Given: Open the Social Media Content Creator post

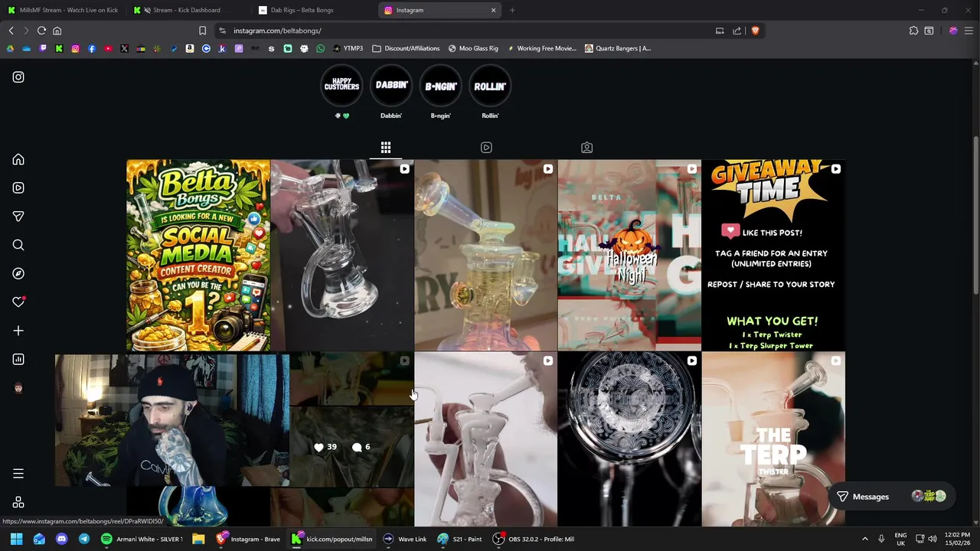Looking at the screenshot, I should tap(198, 255).
